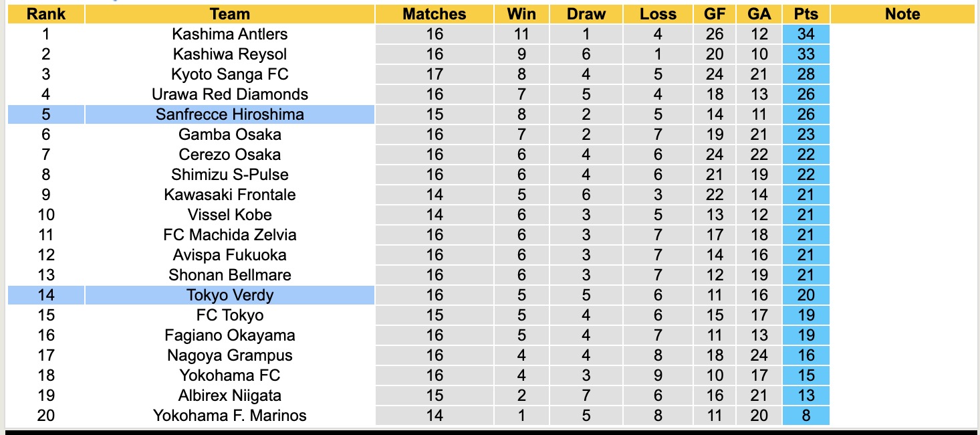
Task: Click the Urawa Red Diamonds row name
Action: (x=229, y=94)
